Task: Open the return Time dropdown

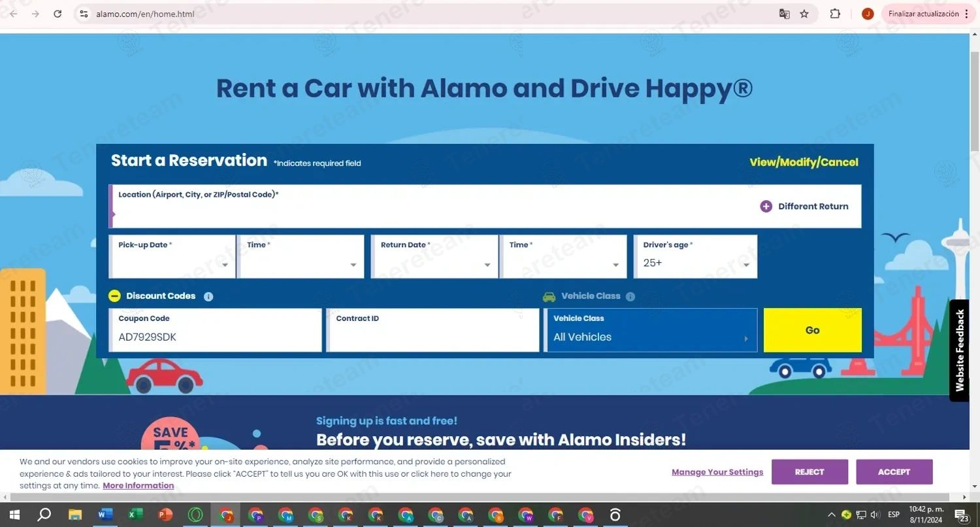Action: 563,256
